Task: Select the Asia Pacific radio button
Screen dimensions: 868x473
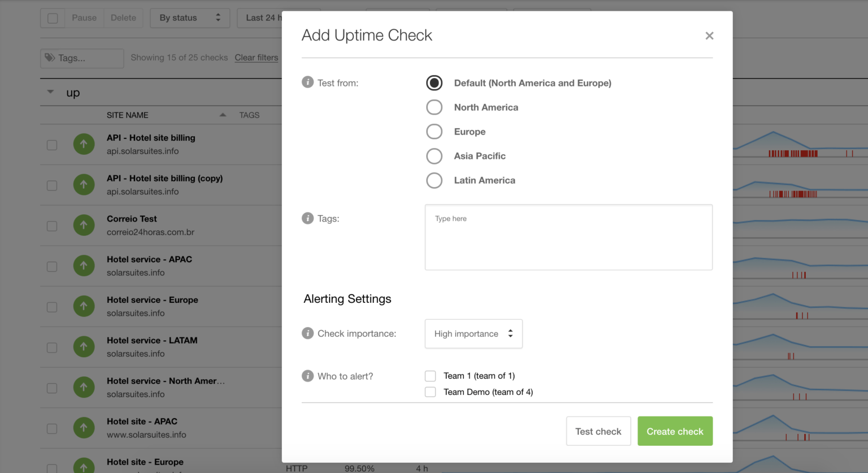Action: tap(434, 156)
